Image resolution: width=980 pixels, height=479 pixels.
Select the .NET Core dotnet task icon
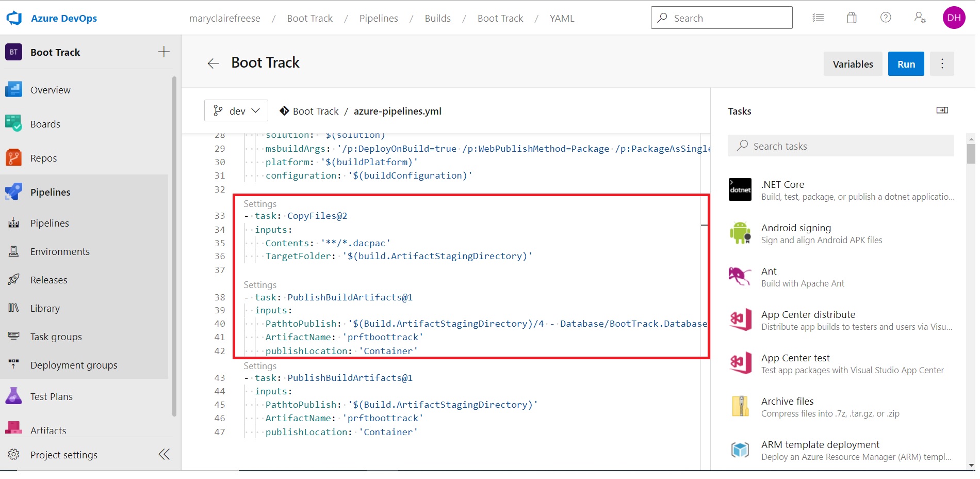(740, 189)
